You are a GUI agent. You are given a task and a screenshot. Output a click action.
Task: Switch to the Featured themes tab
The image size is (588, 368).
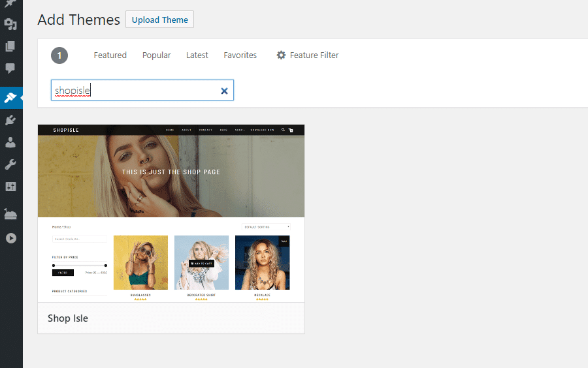pyautogui.click(x=110, y=55)
